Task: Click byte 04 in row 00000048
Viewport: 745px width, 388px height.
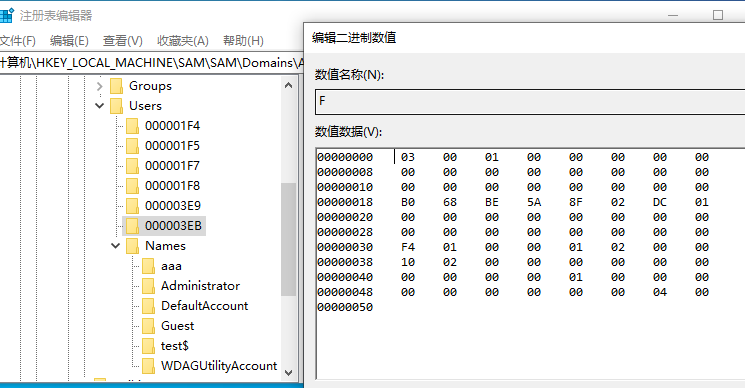Action: [660, 292]
